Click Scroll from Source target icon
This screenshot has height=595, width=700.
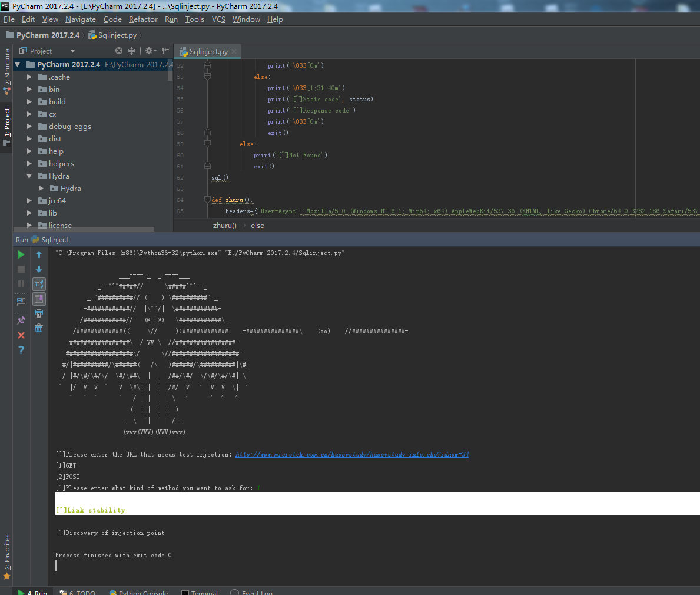pos(119,51)
